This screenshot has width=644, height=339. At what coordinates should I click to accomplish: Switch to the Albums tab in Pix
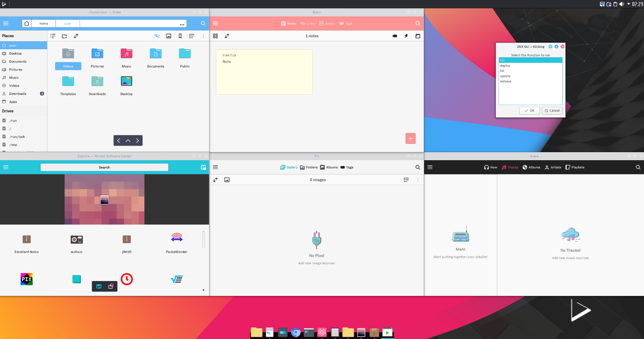coord(329,167)
